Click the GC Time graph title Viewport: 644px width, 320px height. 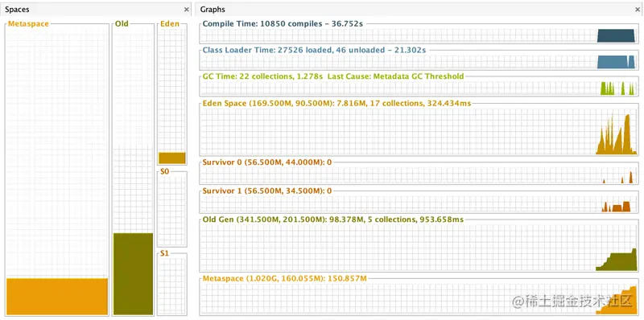[x=333, y=76]
